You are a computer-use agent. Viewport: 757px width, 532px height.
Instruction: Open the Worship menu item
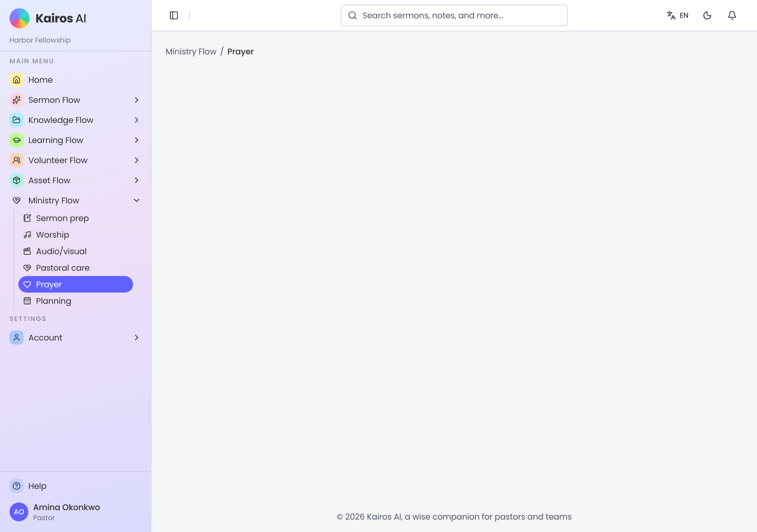[75, 235]
